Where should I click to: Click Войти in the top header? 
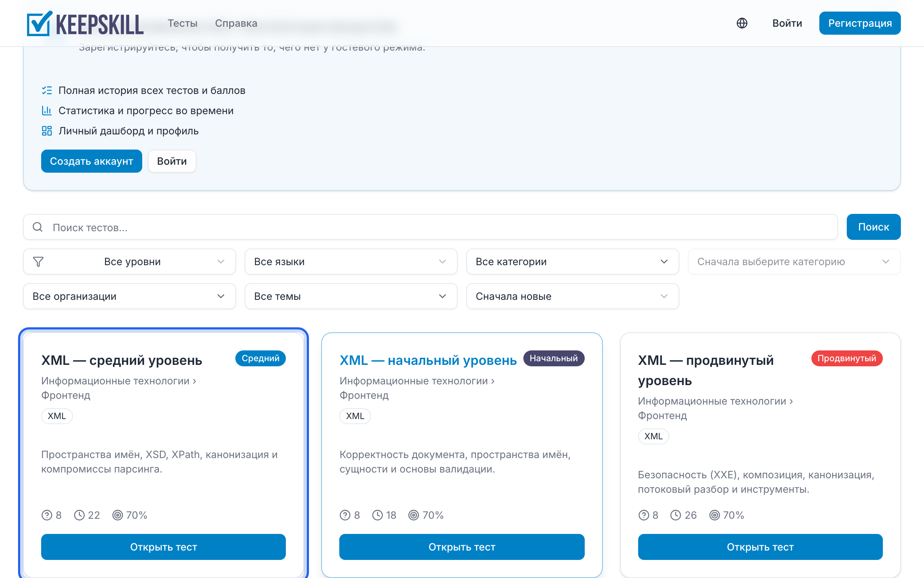[787, 23]
